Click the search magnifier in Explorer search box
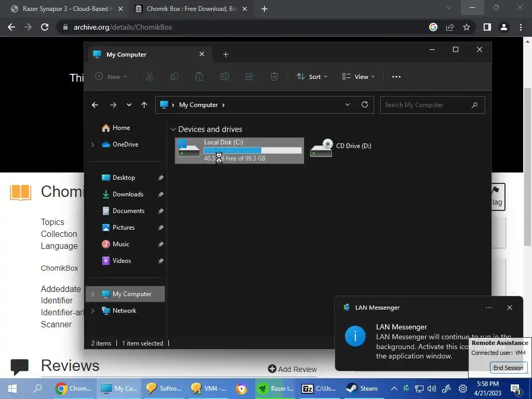Image resolution: width=532 pixels, height=399 pixels. click(x=475, y=105)
